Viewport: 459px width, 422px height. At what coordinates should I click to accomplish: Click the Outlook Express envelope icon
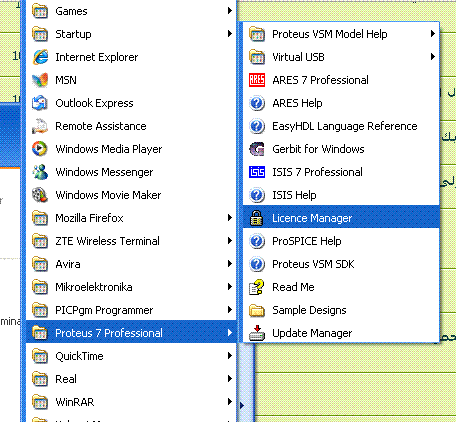point(40,103)
